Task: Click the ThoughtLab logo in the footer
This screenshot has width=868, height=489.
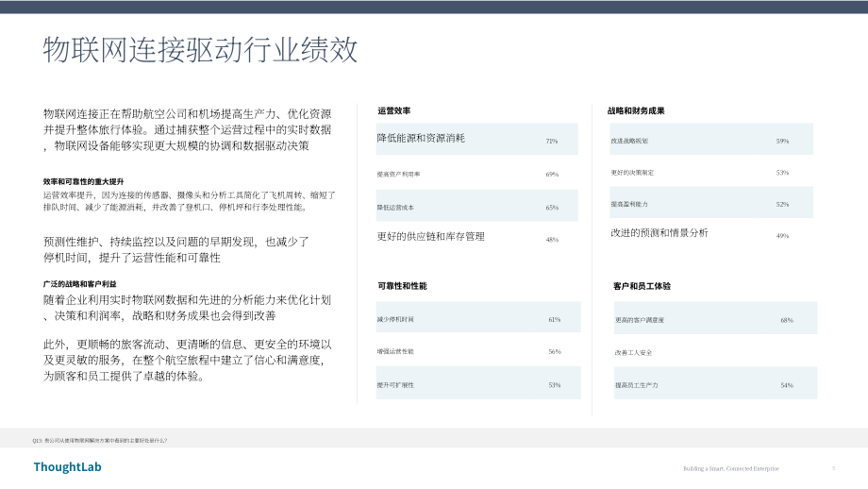Action: (x=68, y=467)
